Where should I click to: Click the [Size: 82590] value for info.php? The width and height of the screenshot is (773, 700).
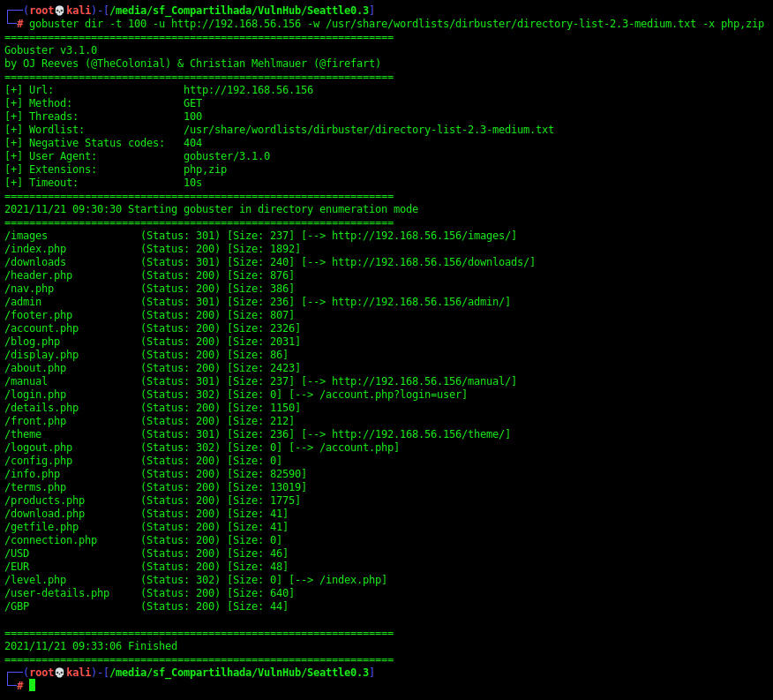(x=266, y=473)
